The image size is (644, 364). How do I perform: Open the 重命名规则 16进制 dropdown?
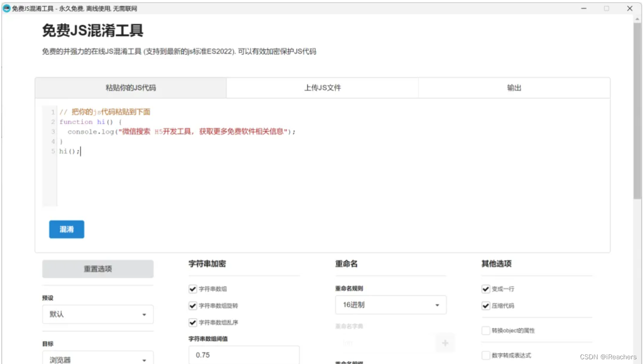(391, 305)
